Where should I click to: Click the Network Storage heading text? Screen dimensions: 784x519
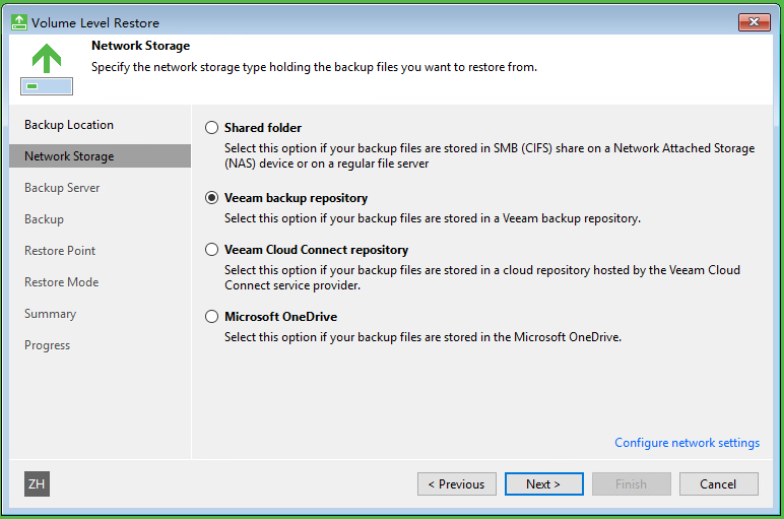(140, 46)
